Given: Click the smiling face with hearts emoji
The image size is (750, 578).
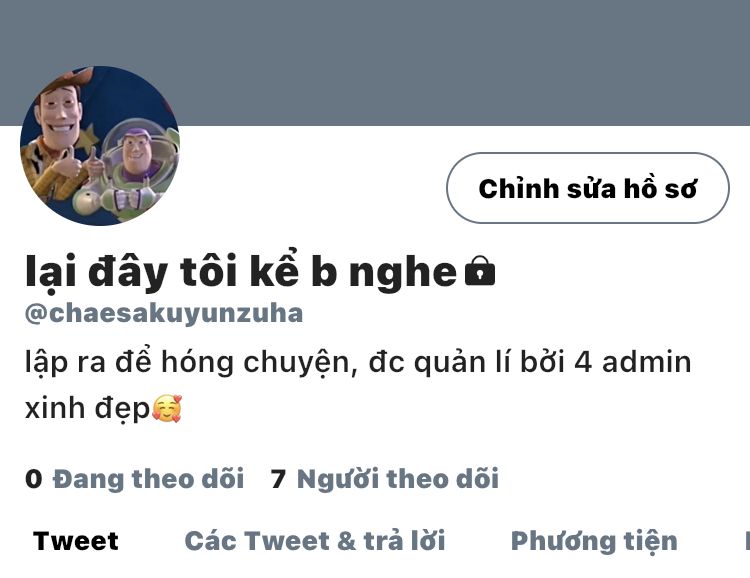Looking at the screenshot, I should pos(167,409).
